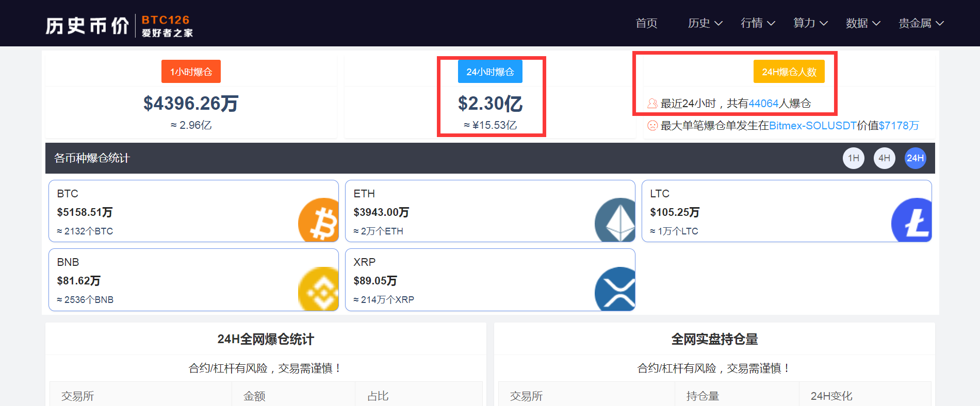Click the ≈ 2.96亿 conversion text
980x406 pixels.
click(191, 125)
